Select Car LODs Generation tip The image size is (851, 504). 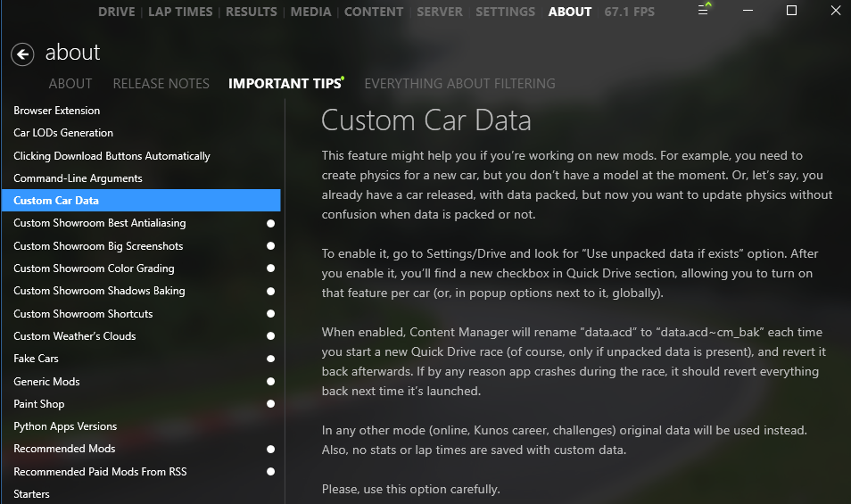coord(63,133)
